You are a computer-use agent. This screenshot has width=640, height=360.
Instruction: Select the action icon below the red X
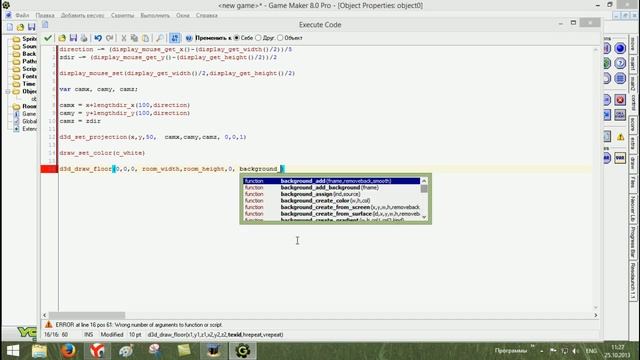[620, 115]
